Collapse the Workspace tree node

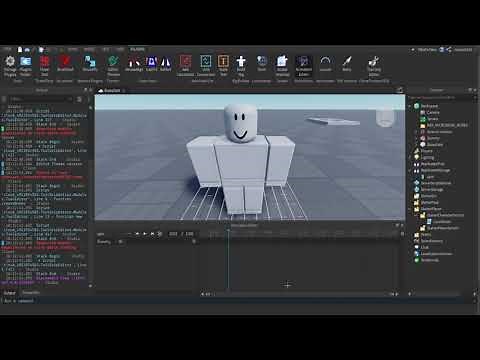(410, 106)
